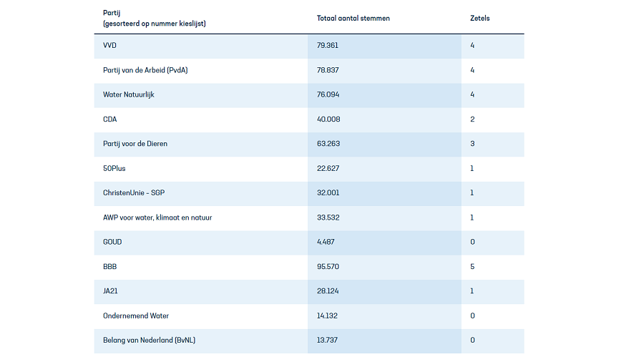Image resolution: width=644 pixels, height=362 pixels.
Task: Click the seat count in the CDA row
Action: pyautogui.click(x=472, y=119)
